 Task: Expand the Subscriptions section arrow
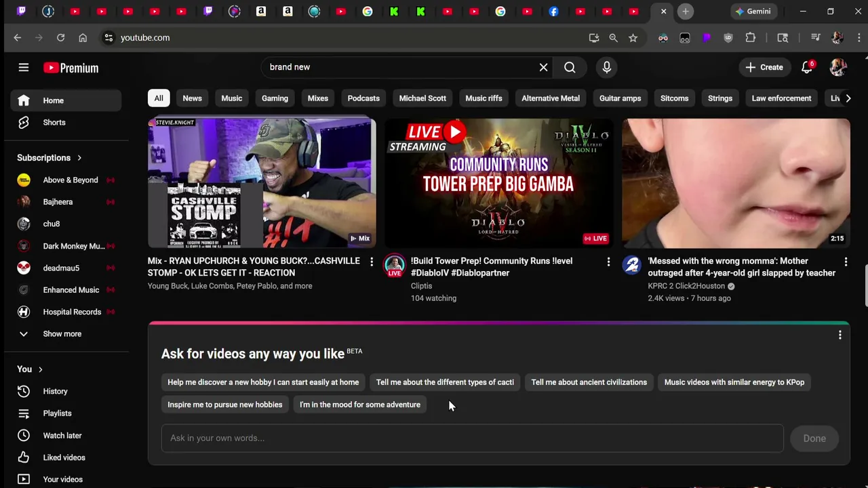(x=79, y=158)
